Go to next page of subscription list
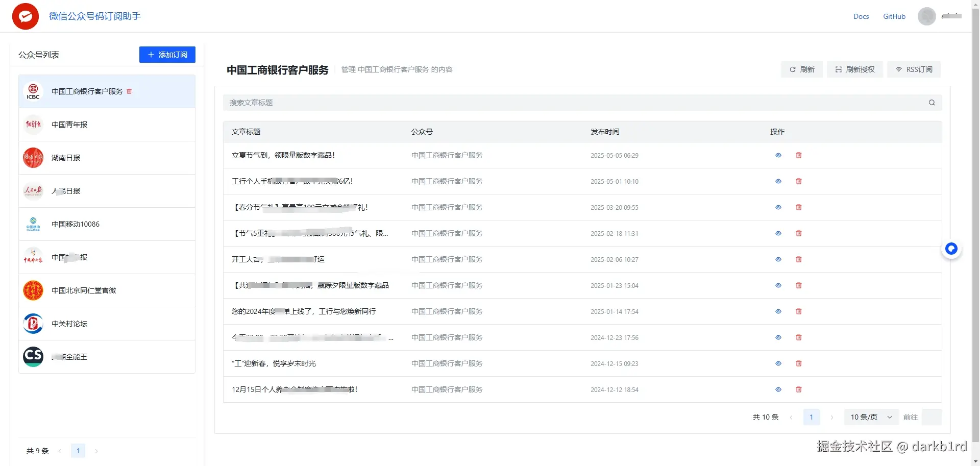 tap(96, 451)
